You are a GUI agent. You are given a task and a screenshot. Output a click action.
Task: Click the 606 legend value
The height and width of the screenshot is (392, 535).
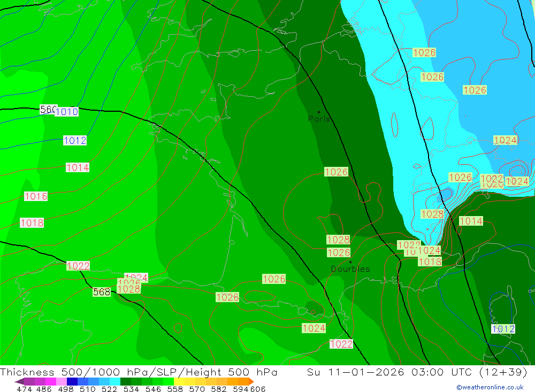click(258, 389)
